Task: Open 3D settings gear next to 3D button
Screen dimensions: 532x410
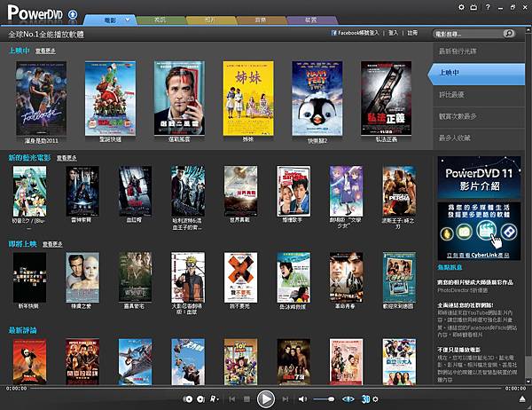Action: click(375, 399)
